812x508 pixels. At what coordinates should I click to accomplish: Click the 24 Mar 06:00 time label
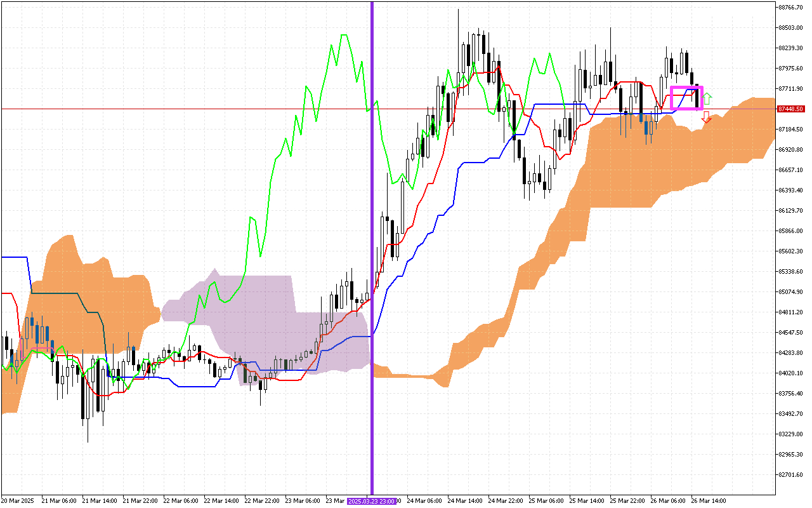coord(424,501)
